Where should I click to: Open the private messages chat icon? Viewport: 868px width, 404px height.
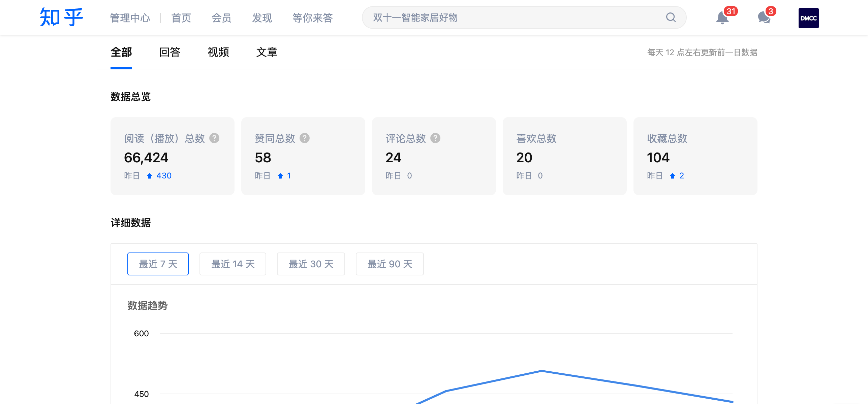[x=764, y=18]
